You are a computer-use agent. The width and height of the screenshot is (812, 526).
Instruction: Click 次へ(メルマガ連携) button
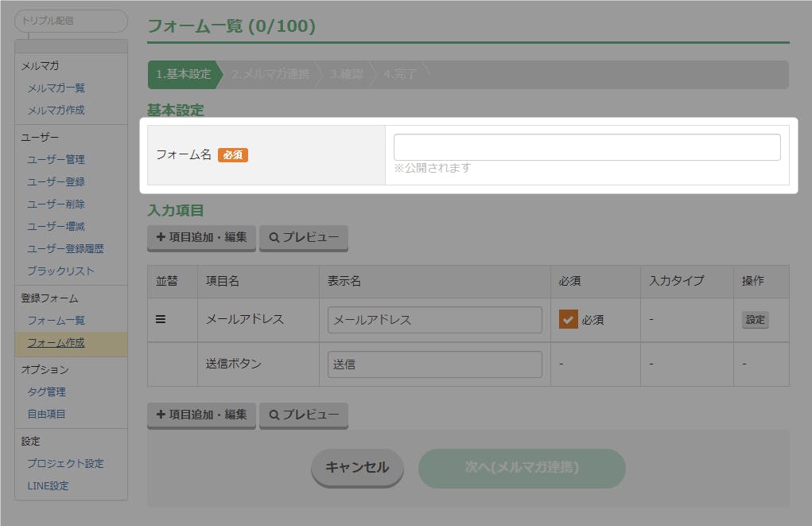pyautogui.click(x=522, y=468)
